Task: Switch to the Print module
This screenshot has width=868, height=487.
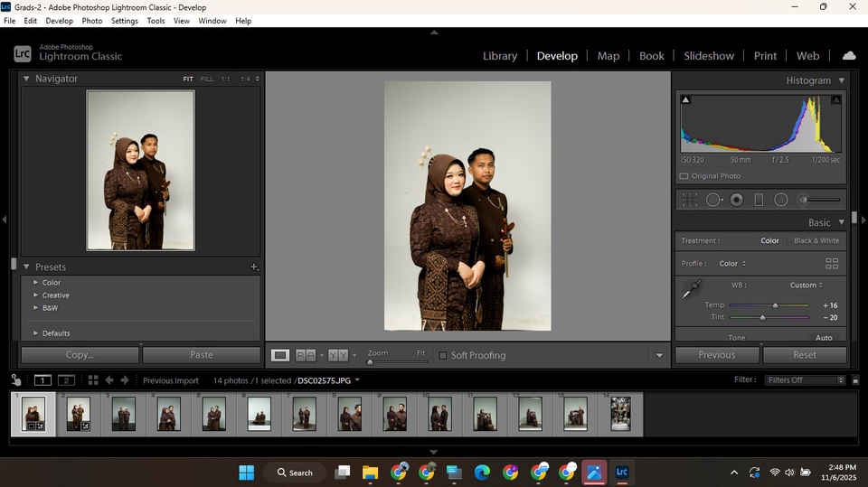Action: tap(765, 56)
